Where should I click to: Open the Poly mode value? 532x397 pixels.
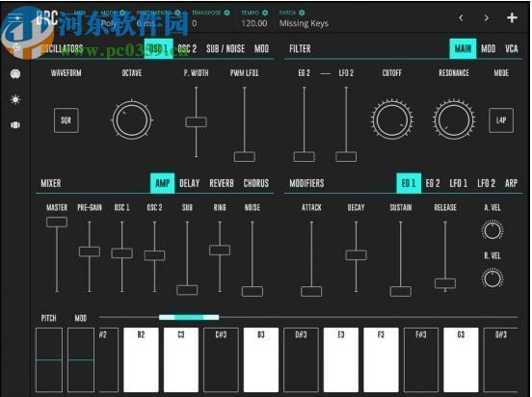109,23
